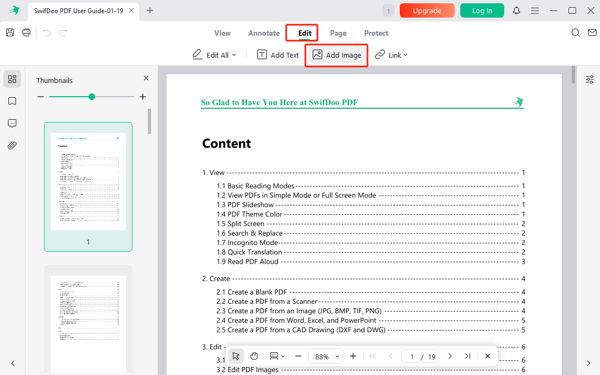Select the page 1 thumbnail
The width and height of the screenshot is (600, 375).
(88, 187)
